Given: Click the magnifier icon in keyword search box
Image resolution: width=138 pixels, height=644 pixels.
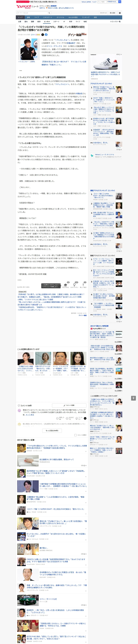Looking at the screenshot, I should pos(49,13).
